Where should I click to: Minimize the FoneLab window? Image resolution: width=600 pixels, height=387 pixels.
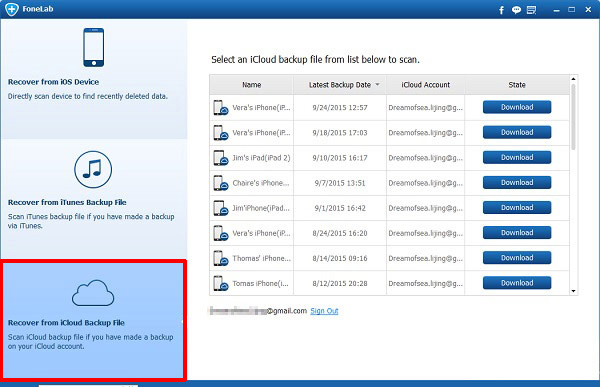(x=556, y=11)
